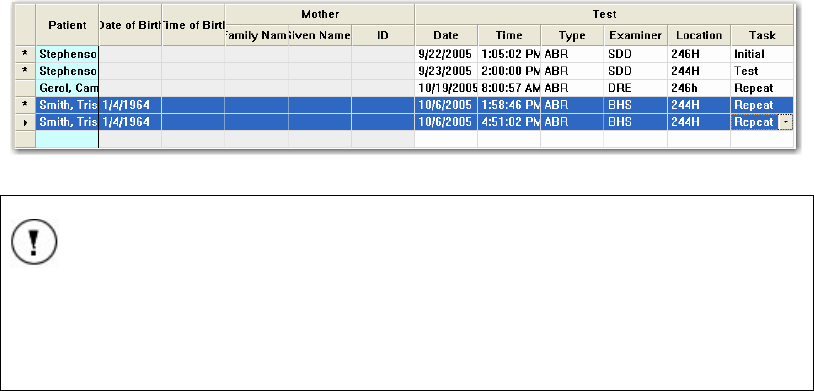Screen dimensions: 814x391
Task: Click the test time 1:05:02 PM
Action: coord(509,53)
